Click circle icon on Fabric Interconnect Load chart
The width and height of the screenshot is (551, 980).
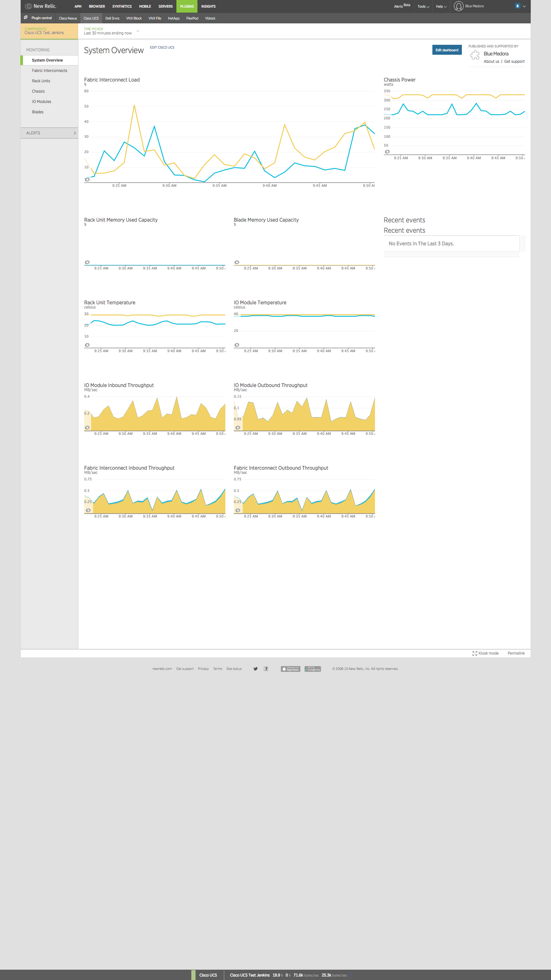tap(87, 180)
